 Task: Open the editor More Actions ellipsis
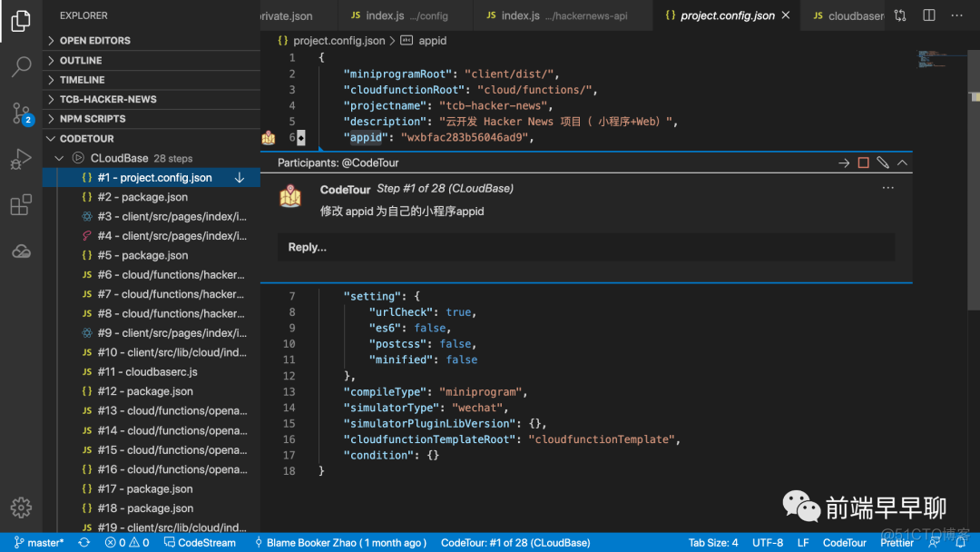tap(957, 15)
